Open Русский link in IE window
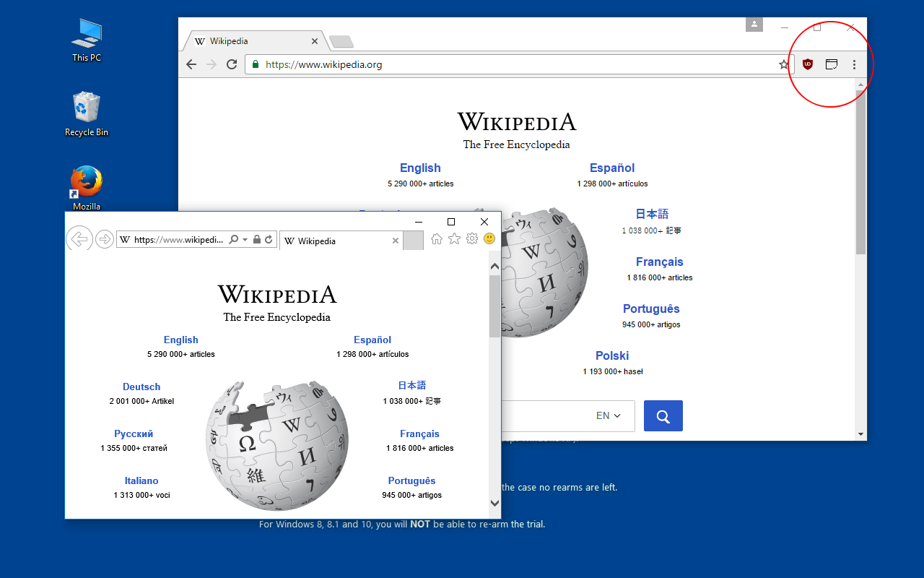Viewport: 924px width, 578px height. point(134,433)
